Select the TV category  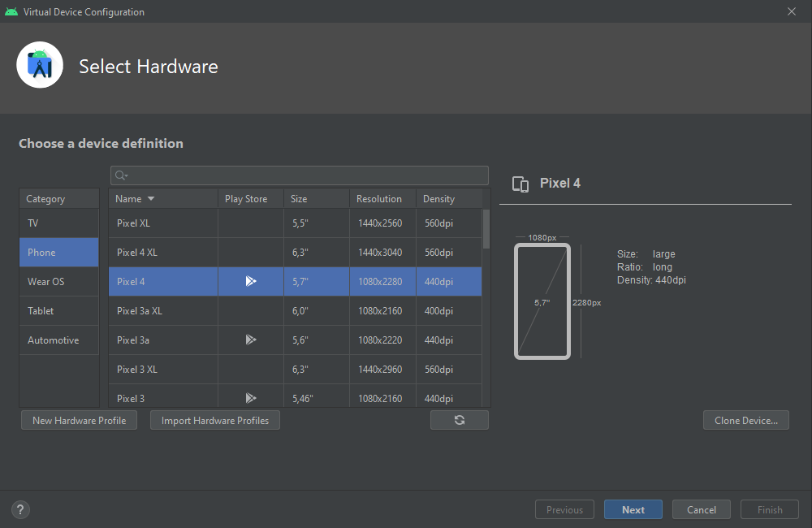[59, 223]
